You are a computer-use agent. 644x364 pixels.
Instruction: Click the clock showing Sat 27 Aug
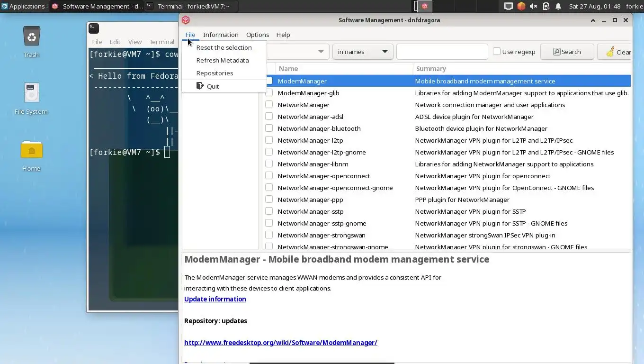(x=594, y=6)
